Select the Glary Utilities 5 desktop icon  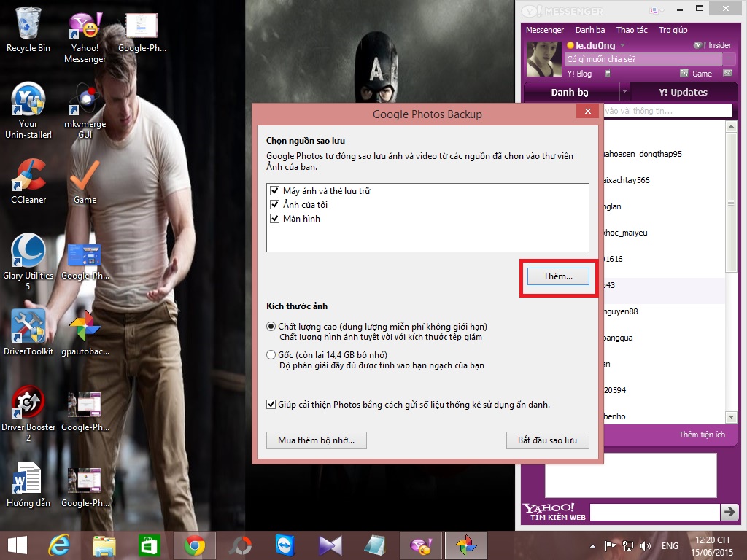point(28,262)
